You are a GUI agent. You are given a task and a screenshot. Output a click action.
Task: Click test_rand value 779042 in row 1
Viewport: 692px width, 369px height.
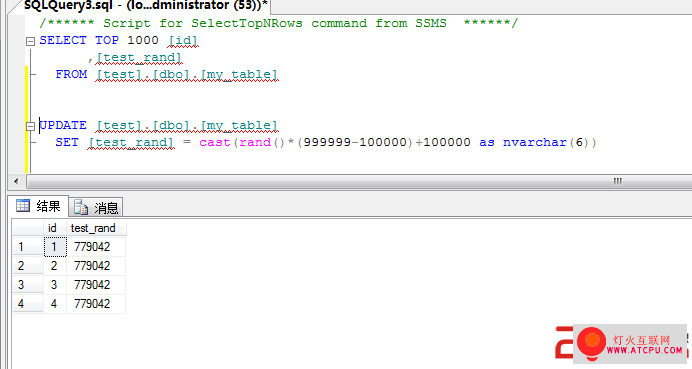click(96, 247)
